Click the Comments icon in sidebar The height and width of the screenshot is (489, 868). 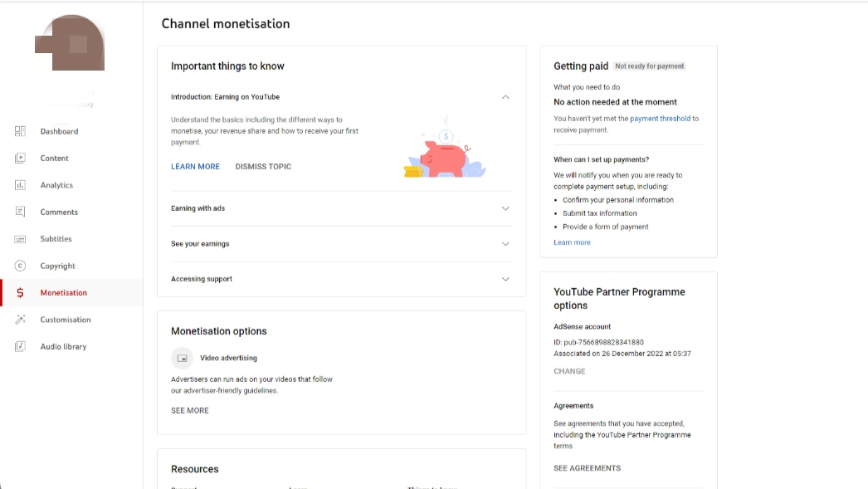pyautogui.click(x=20, y=212)
